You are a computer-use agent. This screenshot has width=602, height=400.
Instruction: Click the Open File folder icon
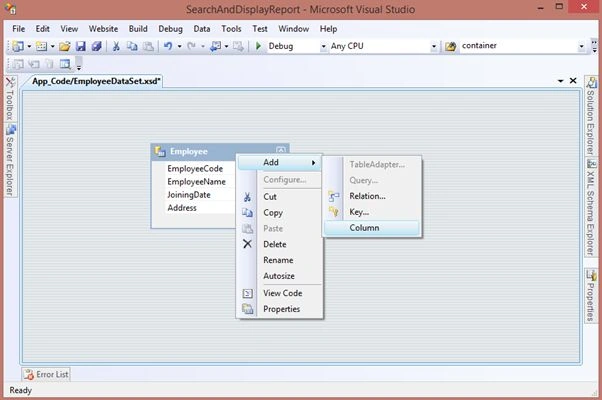point(65,46)
